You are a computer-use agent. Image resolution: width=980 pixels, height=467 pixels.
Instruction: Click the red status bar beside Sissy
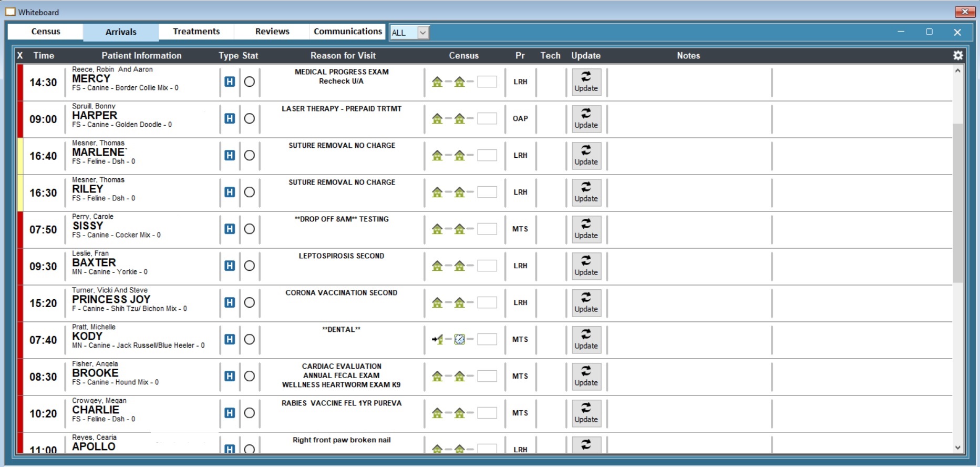coord(20,229)
